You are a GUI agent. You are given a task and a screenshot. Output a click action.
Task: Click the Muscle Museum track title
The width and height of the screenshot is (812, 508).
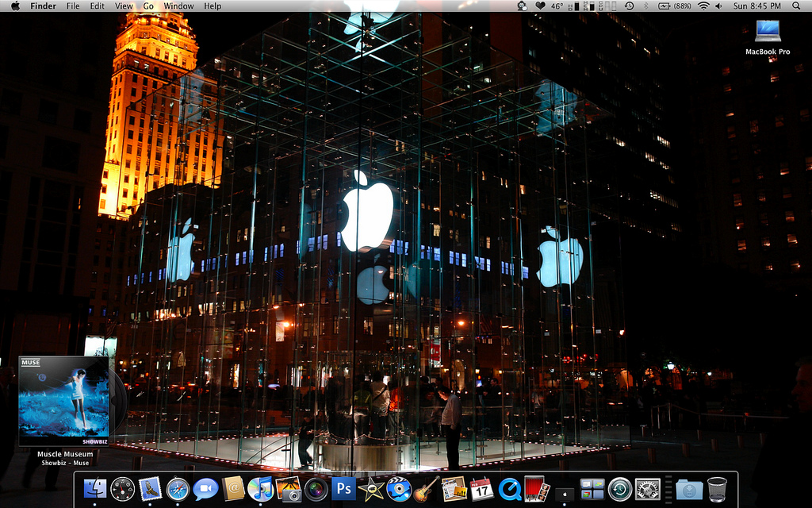click(65, 454)
